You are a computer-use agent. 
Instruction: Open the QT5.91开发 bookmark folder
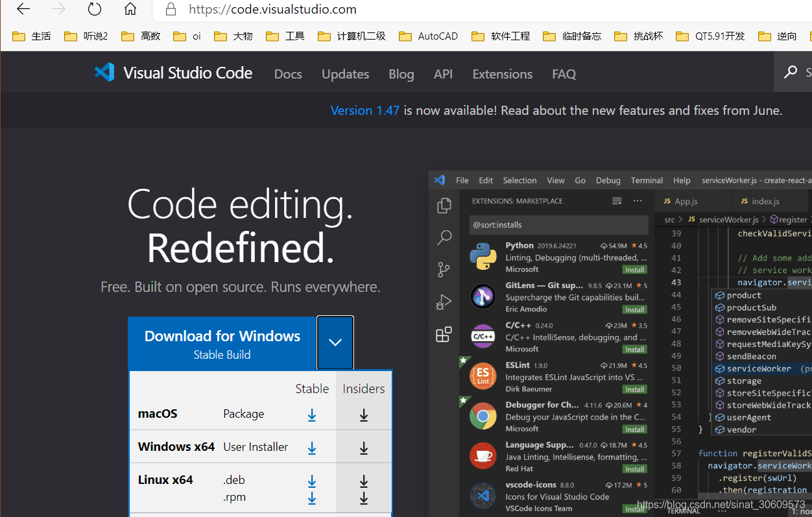[710, 36]
